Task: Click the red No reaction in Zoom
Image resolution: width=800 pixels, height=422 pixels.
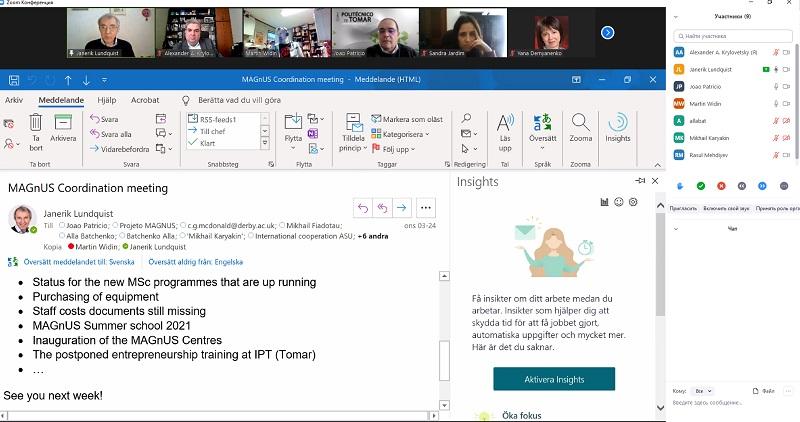Action: coord(721,185)
